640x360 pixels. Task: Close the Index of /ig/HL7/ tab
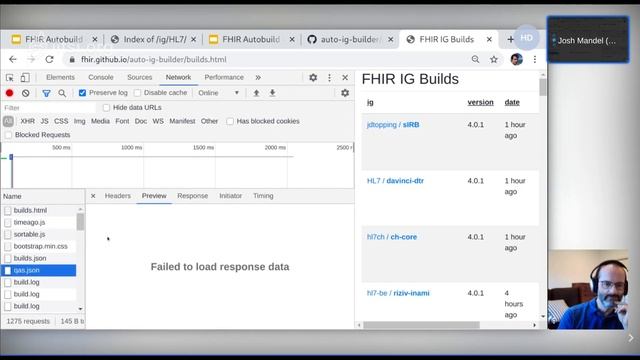(193, 40)
